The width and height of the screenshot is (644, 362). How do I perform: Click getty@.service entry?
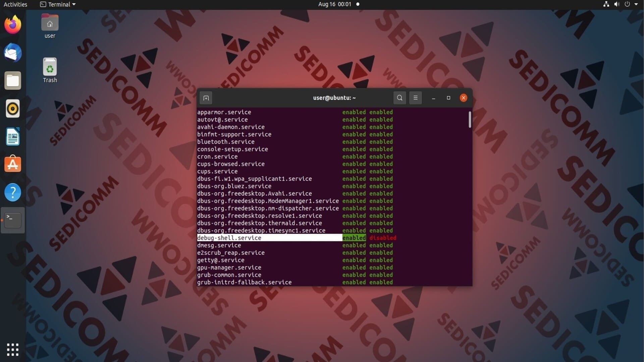(221, 260)
